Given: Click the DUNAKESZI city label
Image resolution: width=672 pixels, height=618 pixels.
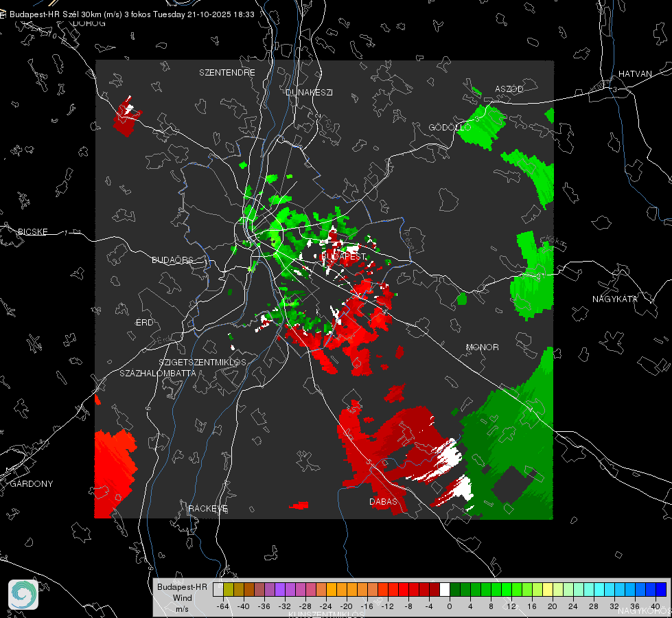Looking at the screenshot, I should 309,92.
